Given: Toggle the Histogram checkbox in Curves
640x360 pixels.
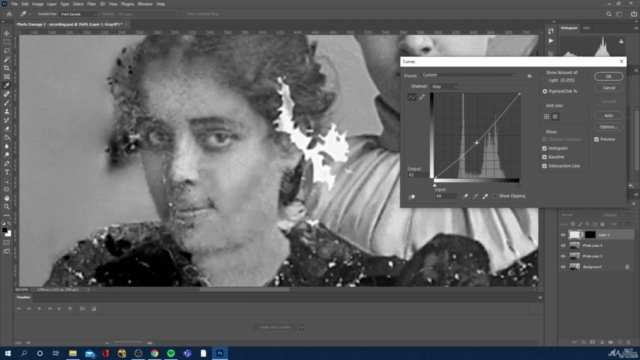Looking at the screenshot, I should pos(544,148).
